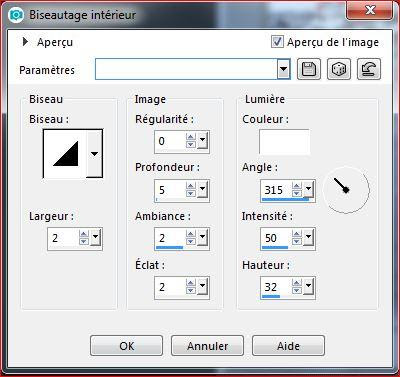Open the Biseau shape dropdown arrow
The height and width of the screenshot is (377, 400).
pyautogui.click(x=94, y=154)
